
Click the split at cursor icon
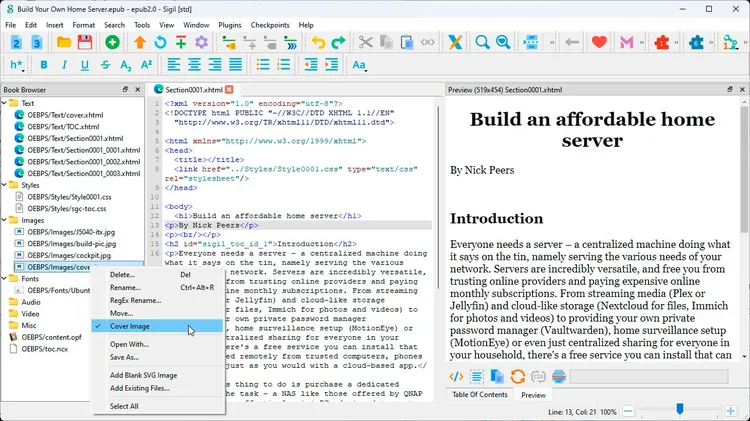point(530,43)
